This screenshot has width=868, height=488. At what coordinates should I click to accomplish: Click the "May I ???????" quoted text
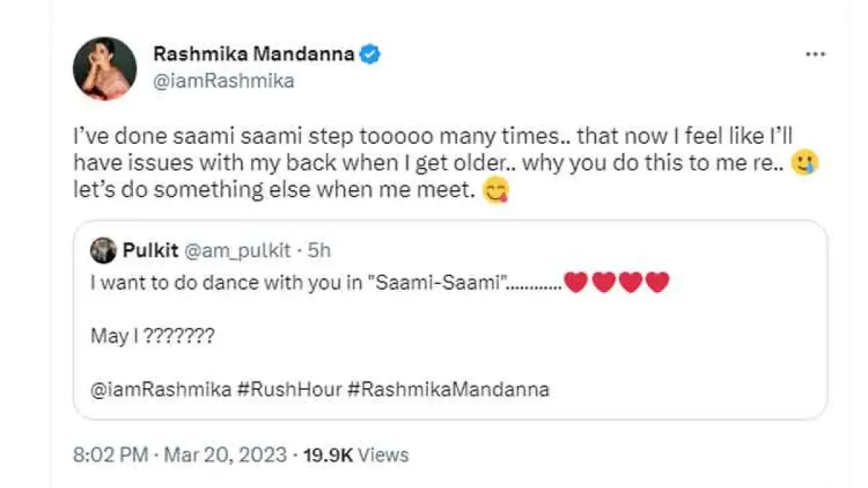152,336
